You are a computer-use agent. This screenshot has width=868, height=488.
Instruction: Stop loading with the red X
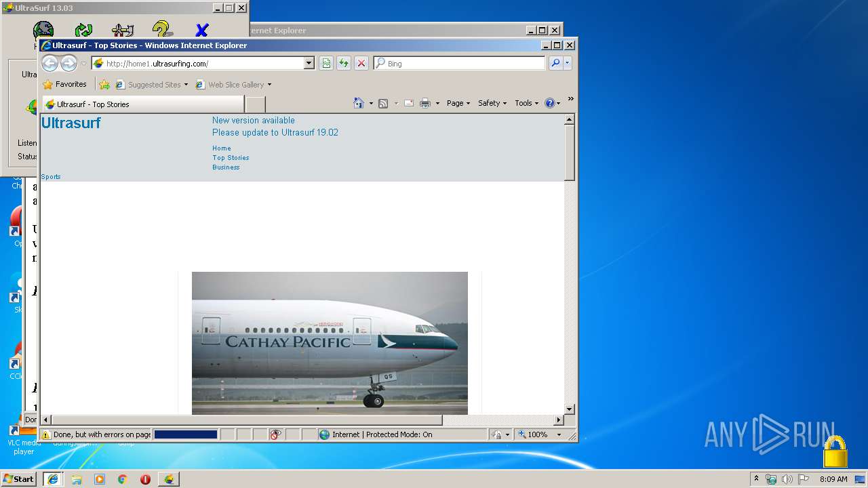click(361, 63)
